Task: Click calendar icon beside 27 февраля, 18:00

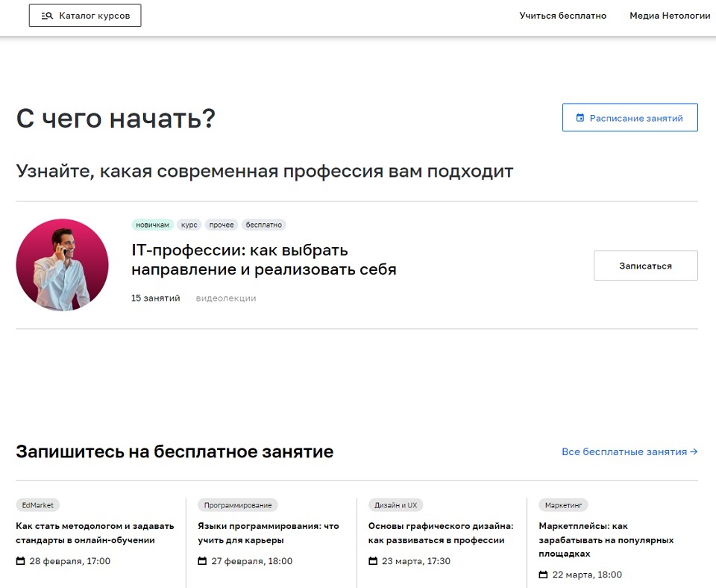Action: (x=202, y=561)
